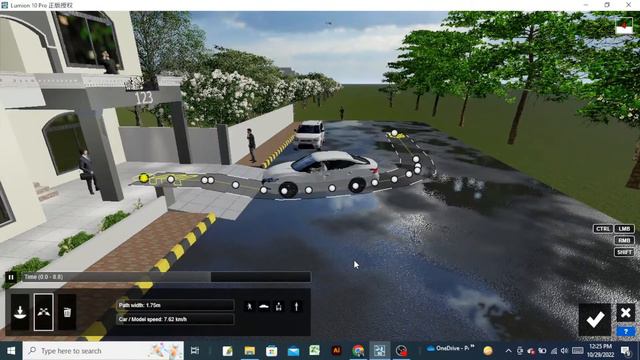Open the notification center icon
Screen dimensions: 640x360
pyautogui.click(x=626, y=351)
